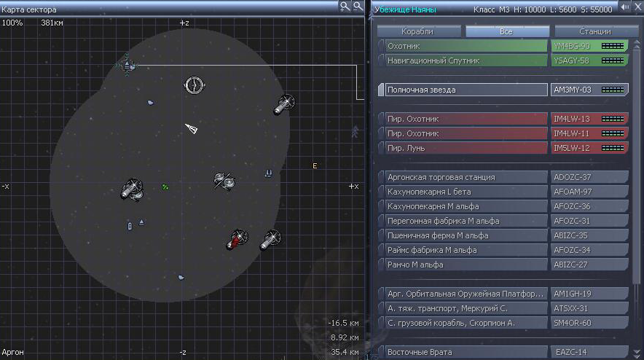Select the station icon at upper right of map
The height and width of the screenshot is (360, 644).
click(284, 104)
